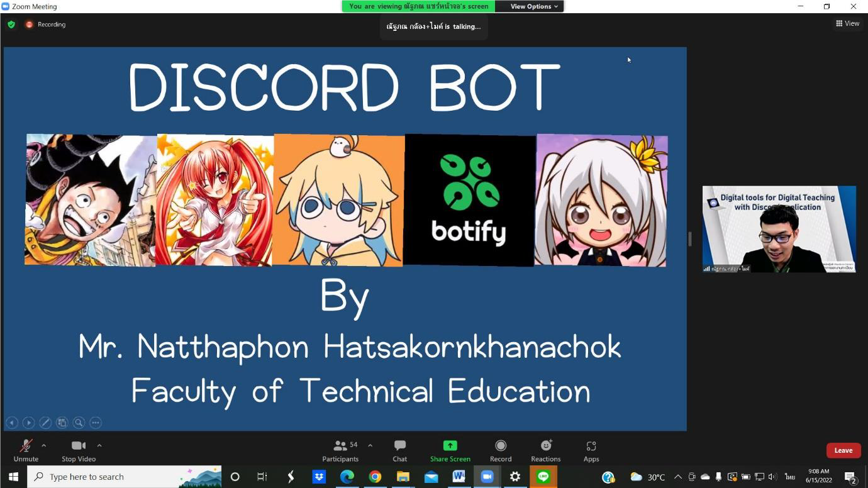Click "You are viewing" green screen banner
This screenshot has height=488, width=868.
coord(418,6)
